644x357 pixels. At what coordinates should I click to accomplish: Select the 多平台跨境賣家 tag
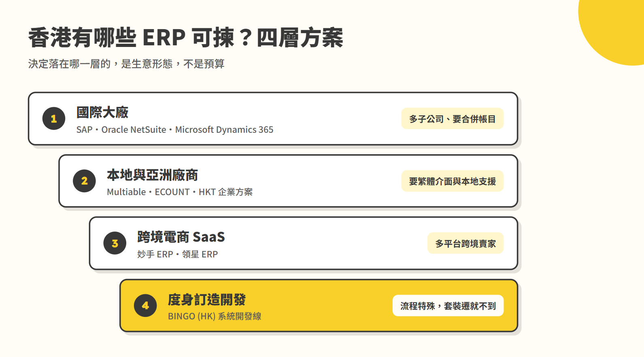coord(465,243)
